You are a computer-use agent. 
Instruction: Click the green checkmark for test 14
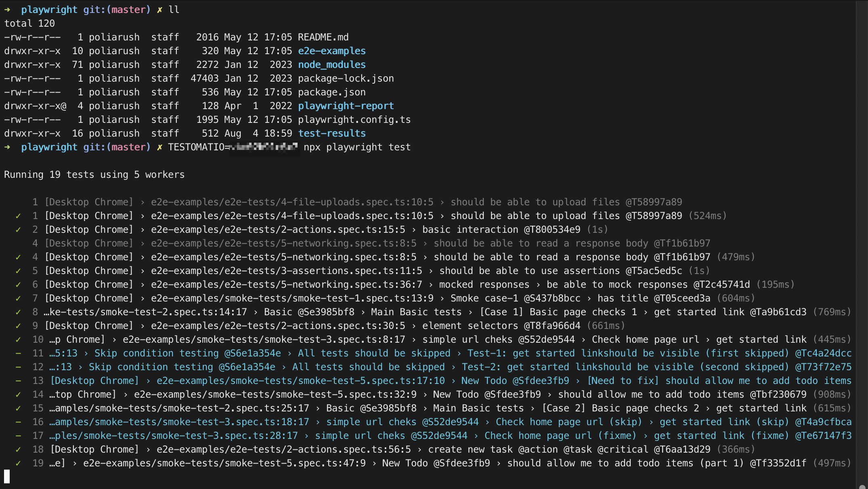18,394
